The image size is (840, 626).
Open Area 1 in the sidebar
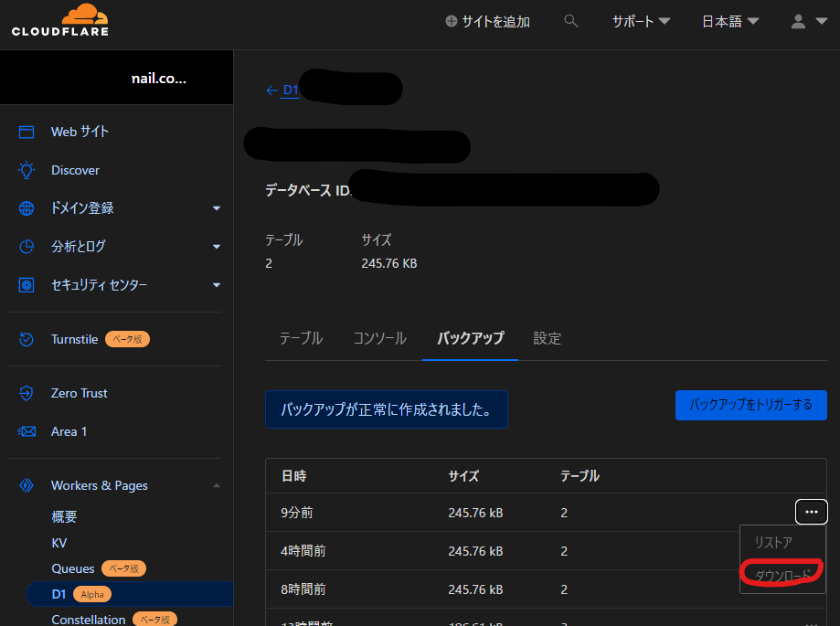point(69,431)
